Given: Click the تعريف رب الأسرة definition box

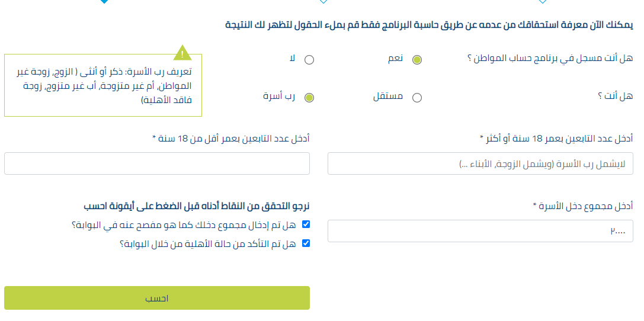Looking at the screenshot, I should [x=103, y=85].
